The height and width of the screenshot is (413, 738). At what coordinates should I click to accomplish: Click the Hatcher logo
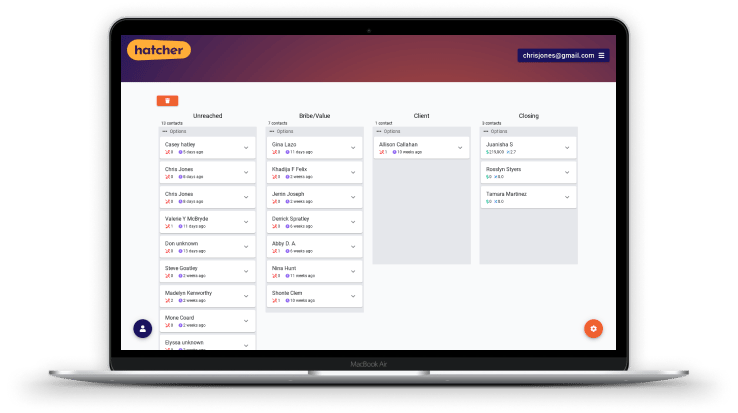click(x=158, y=49)
